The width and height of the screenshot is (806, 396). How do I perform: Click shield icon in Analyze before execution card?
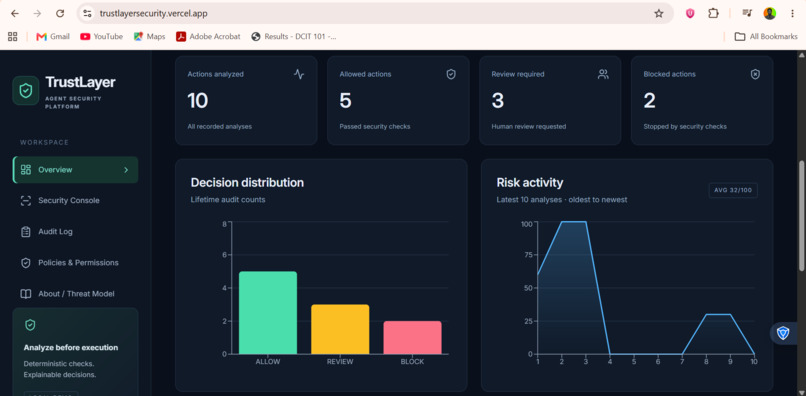[30, 325]
